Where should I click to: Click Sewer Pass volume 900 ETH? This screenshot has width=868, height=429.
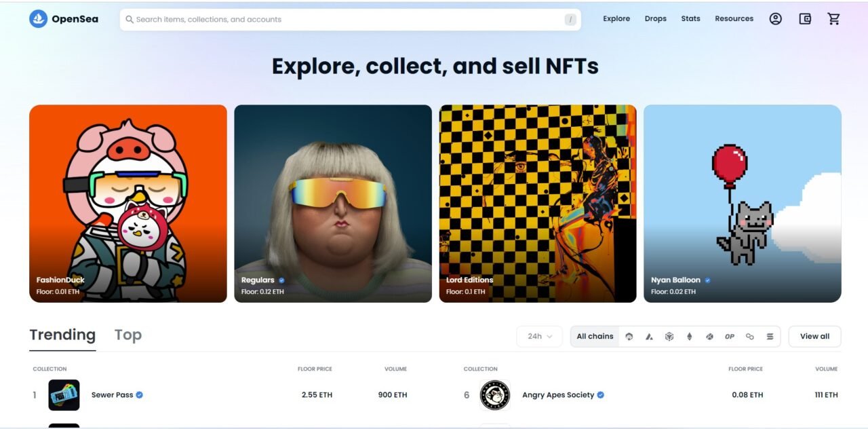(x=393, y=395)
